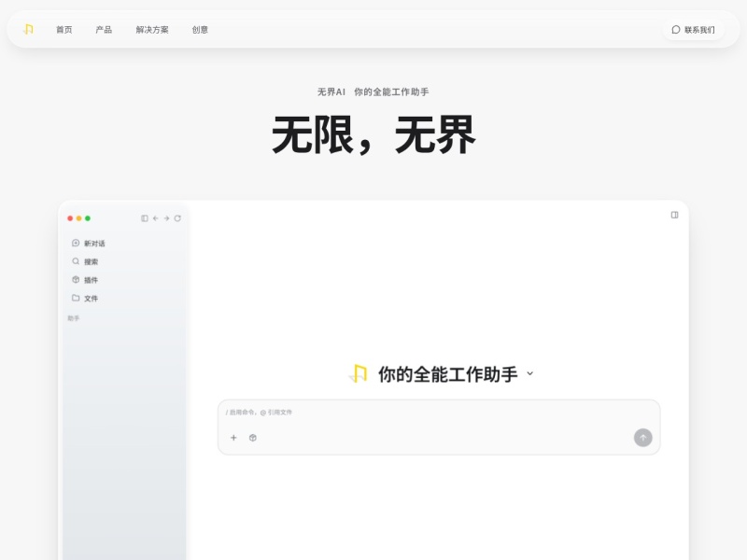Toggle the right side panel icon

674,215
